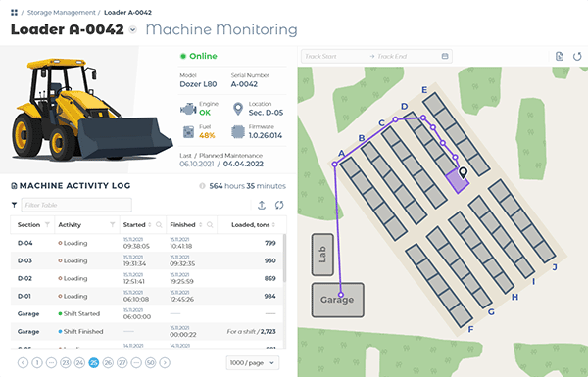Viewport: 588px width, 377px height.
Task: Go to page 27
Action: (x=122, y=362)
